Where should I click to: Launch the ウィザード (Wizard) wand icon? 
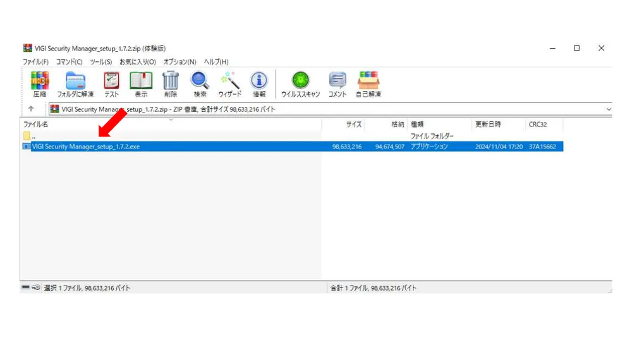coord(230,84)
